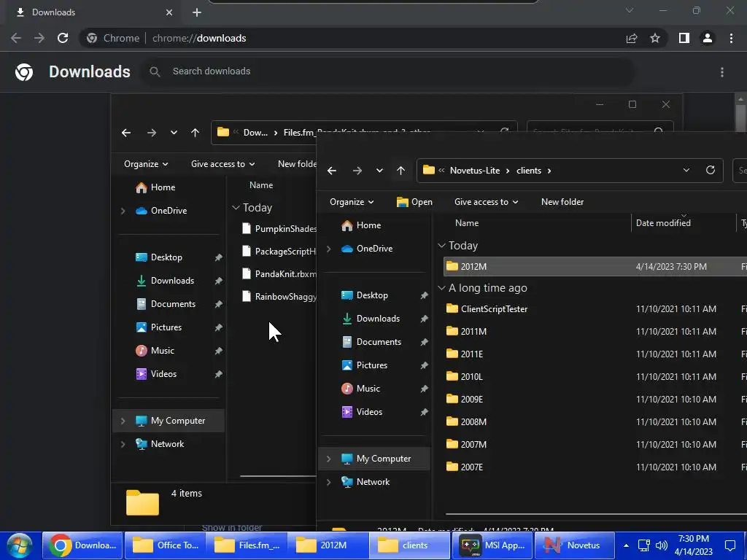Screen dimensions: 747x560
Task: Open the Windows Start button
Action: (20, 545)
